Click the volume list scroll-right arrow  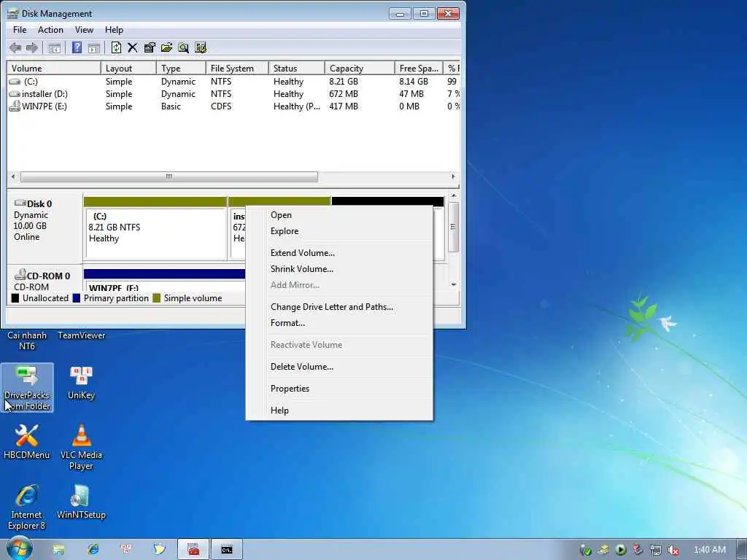tap(453, 176)
